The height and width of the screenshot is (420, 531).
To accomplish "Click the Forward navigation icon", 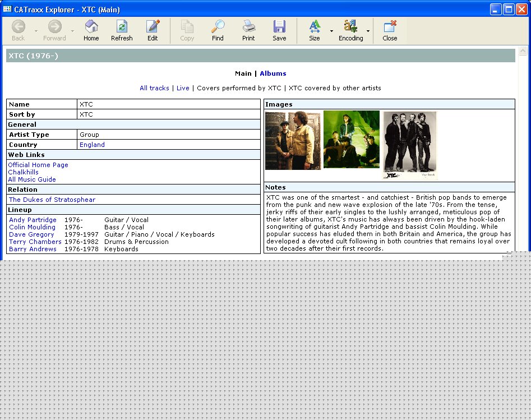I will (x=54, y=27).
